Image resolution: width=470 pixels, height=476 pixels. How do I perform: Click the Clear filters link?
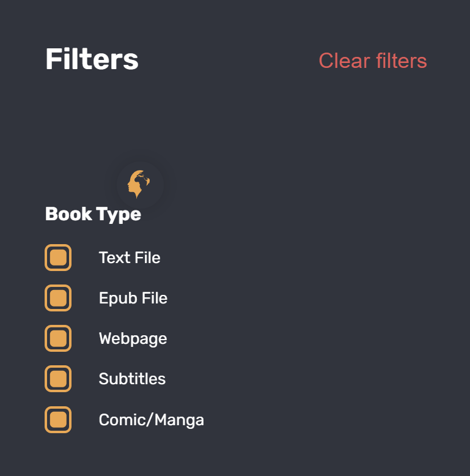tap(372, 61)
